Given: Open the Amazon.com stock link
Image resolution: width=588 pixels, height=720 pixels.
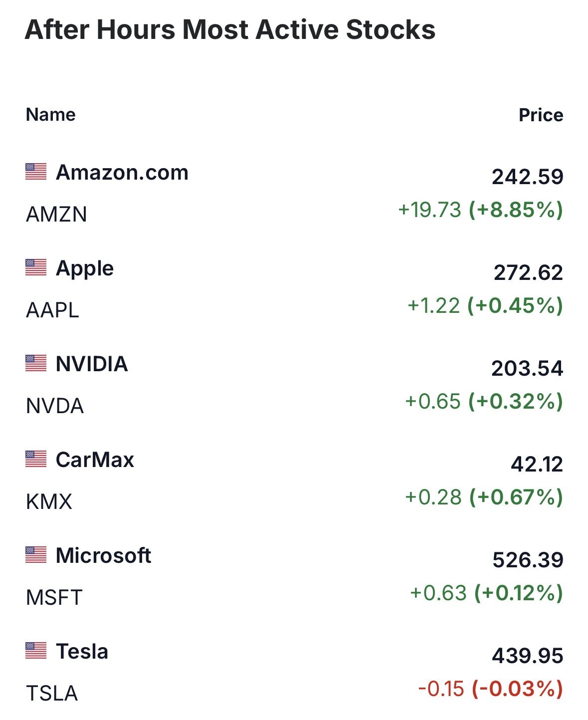Looking at the screenshot, I should [x=122, y=173].
